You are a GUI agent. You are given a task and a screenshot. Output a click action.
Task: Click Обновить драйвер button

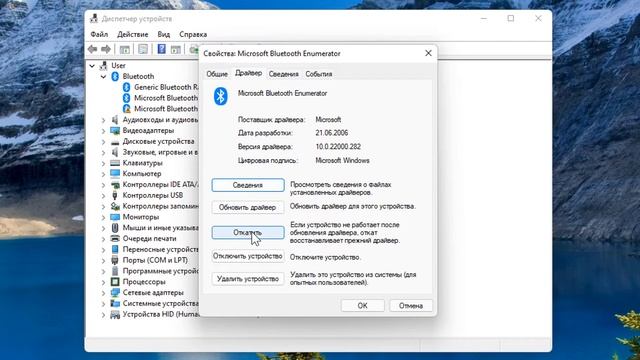248,207
